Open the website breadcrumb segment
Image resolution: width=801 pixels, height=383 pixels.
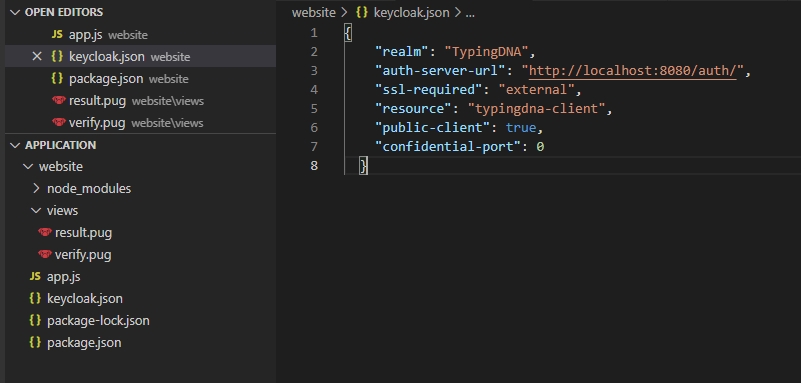click(314, 13)
